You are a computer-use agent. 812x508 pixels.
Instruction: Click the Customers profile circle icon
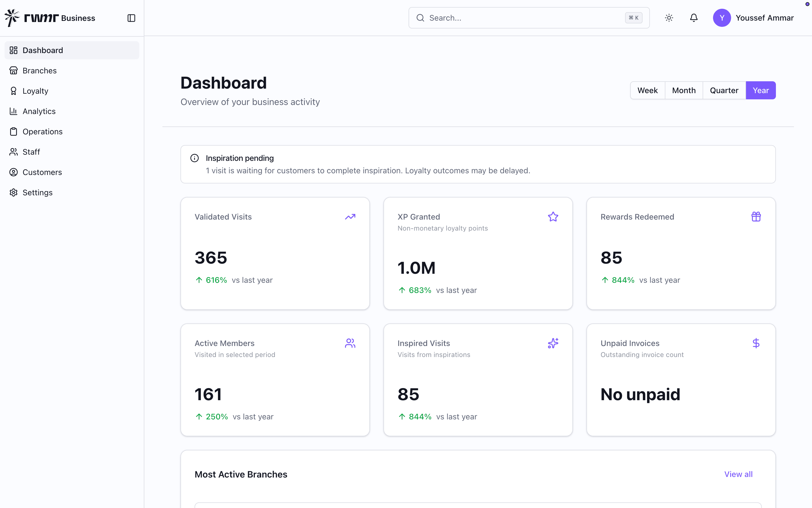[14, 172]
